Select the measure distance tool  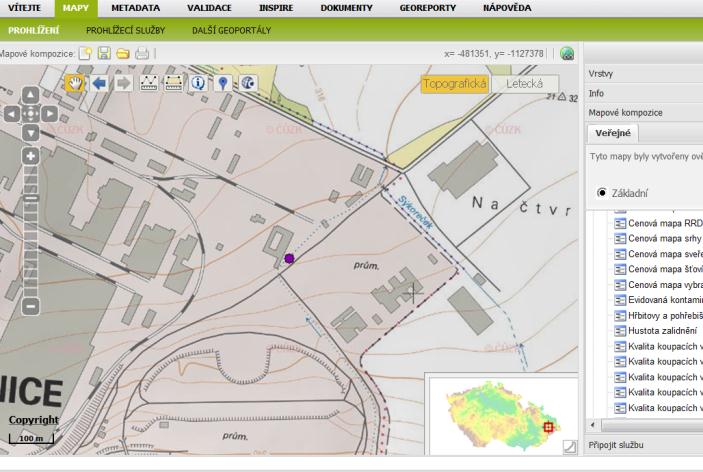tap(149, 83)
